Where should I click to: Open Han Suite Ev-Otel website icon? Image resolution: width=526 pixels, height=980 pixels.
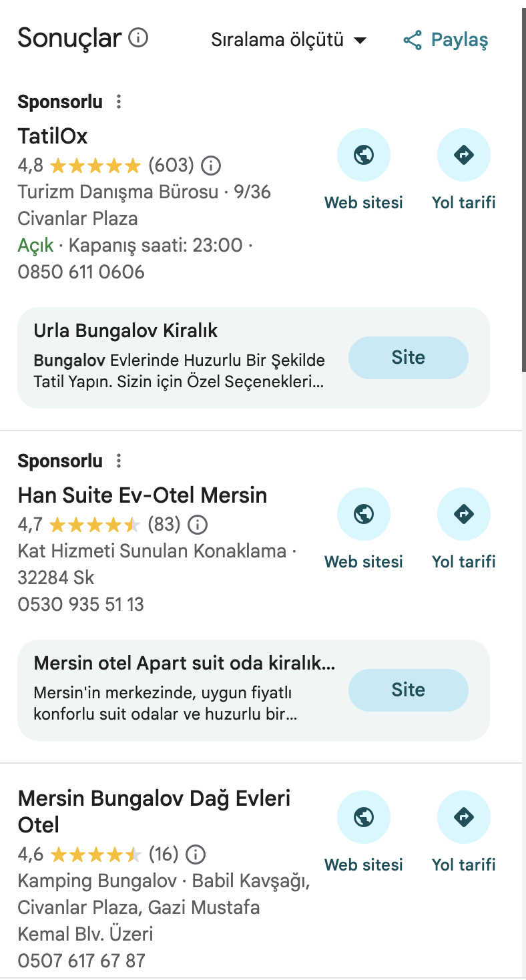pyautogui.click(x=364, y=515)
